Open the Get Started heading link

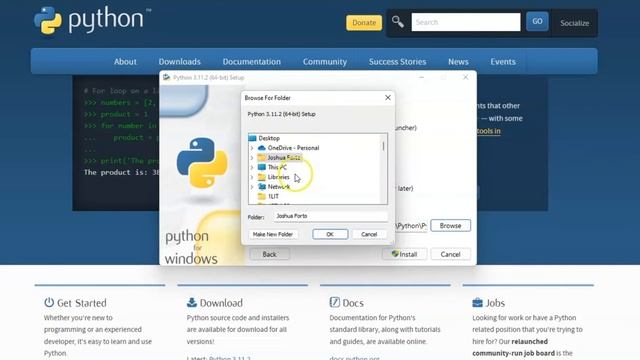point(82,303)
